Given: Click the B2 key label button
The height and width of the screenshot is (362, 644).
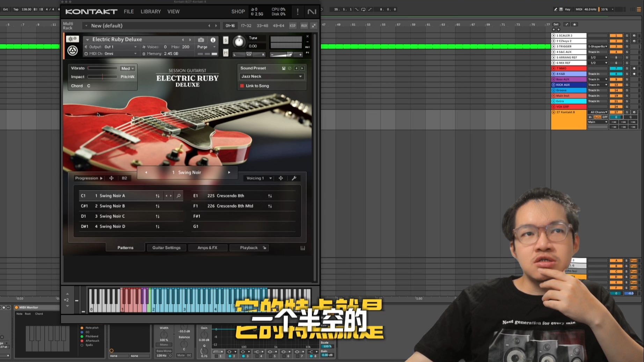Looking at the screenshot, I should (x=124, y=178).
